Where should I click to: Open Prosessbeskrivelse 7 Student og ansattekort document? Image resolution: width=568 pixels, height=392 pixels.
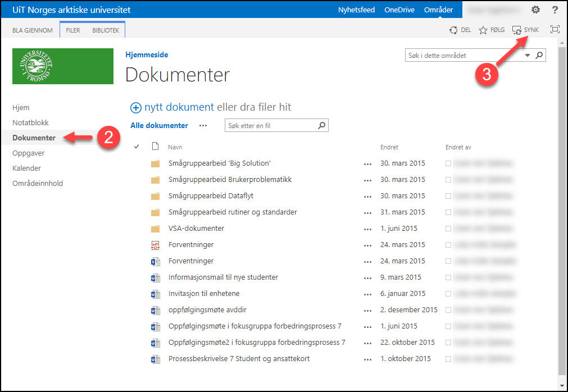pyautogui.click(x=239, y=359)
